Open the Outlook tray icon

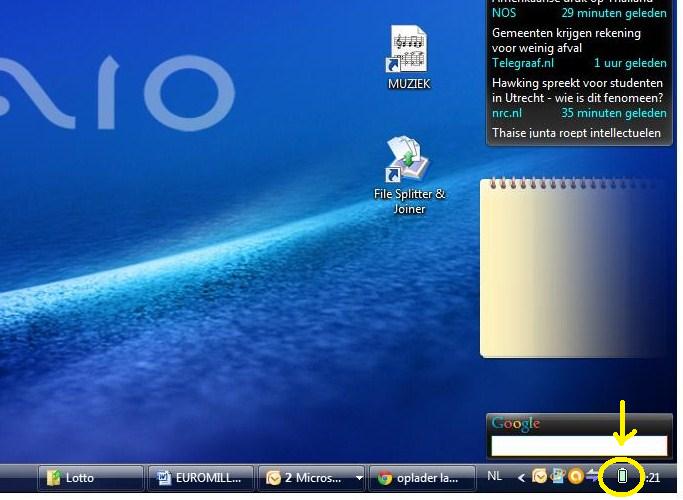[539, 476]
